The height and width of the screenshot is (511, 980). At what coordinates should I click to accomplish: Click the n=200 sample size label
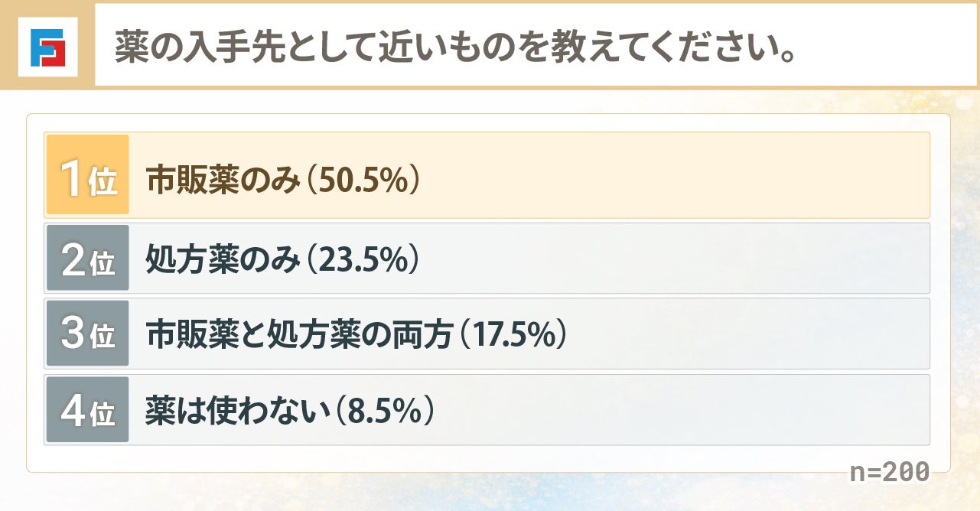[890, 472]
